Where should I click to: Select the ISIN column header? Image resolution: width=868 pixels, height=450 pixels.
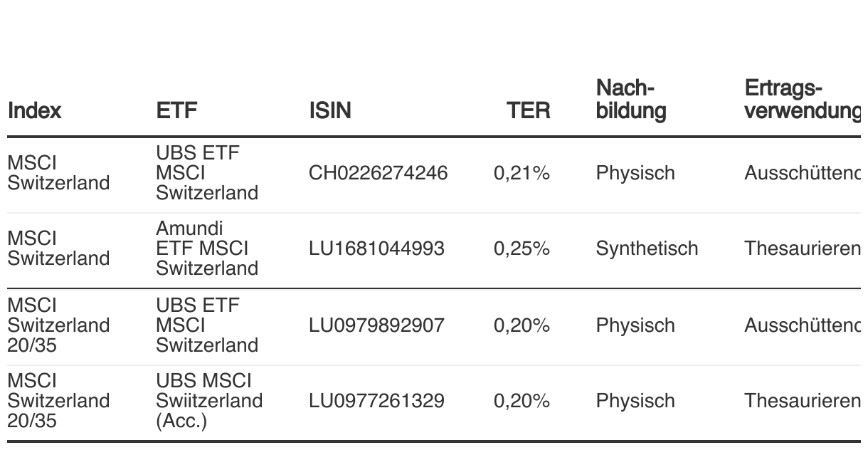click(x=329, y=111)
